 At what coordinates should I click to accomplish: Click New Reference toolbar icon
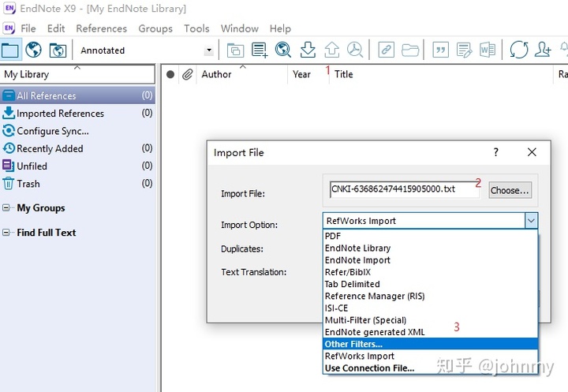(x=260, y=50)
